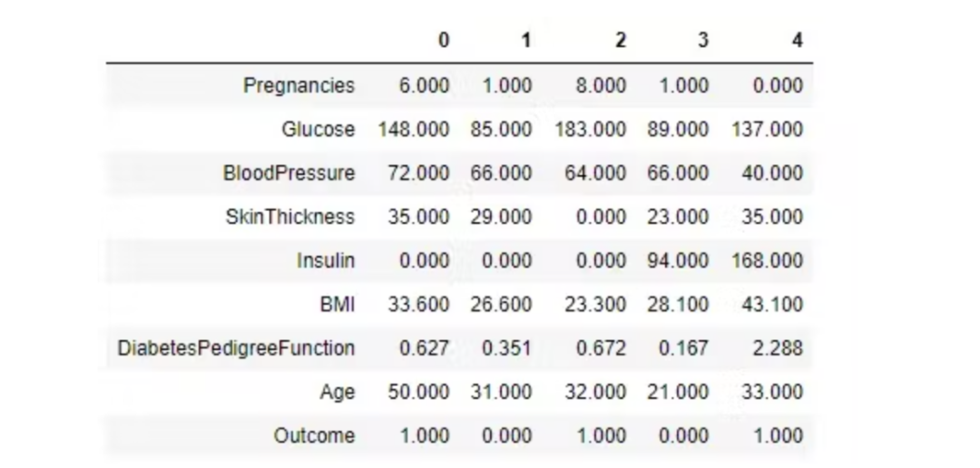This screenshot has width=980, height=468.
Task: Select column header 2
Action: point(620,41)
